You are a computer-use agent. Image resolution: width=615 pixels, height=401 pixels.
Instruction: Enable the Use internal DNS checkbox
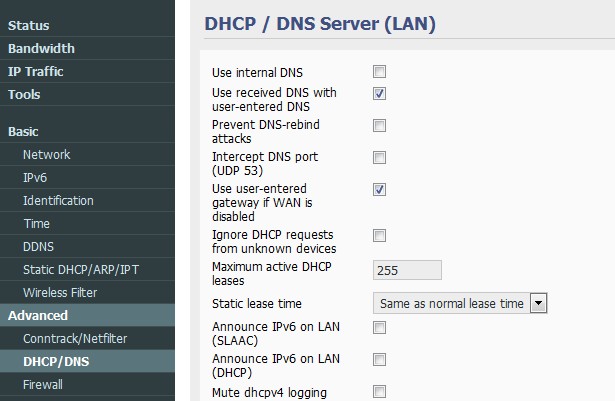click(379, 72)
